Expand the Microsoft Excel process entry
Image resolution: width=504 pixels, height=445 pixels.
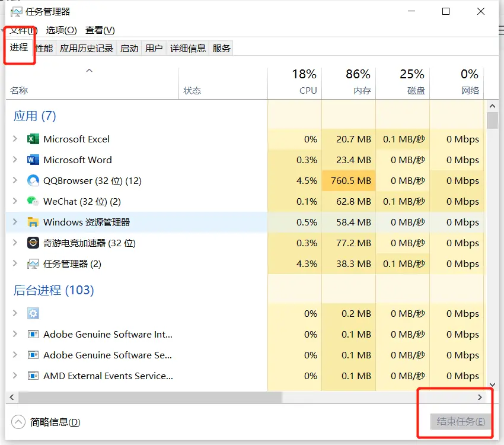[x=14, y=139]
